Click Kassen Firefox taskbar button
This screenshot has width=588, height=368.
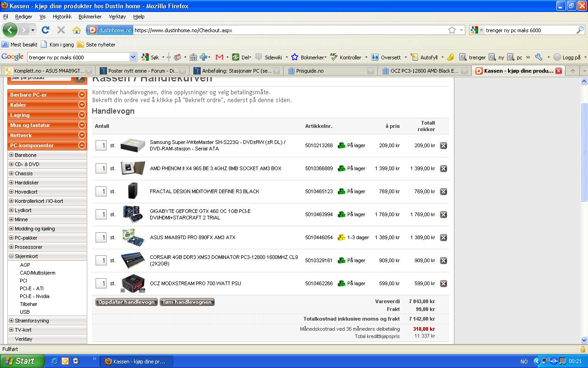click(137, 362)
